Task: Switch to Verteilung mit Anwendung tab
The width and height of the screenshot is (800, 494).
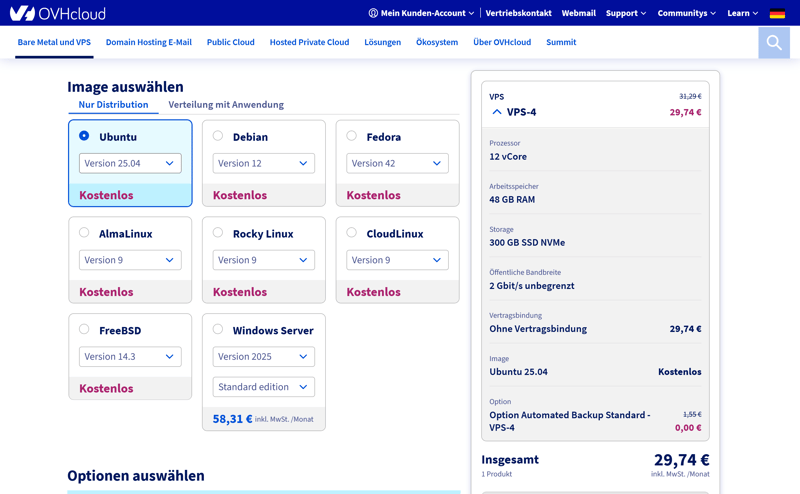Action: click(226, 104)
